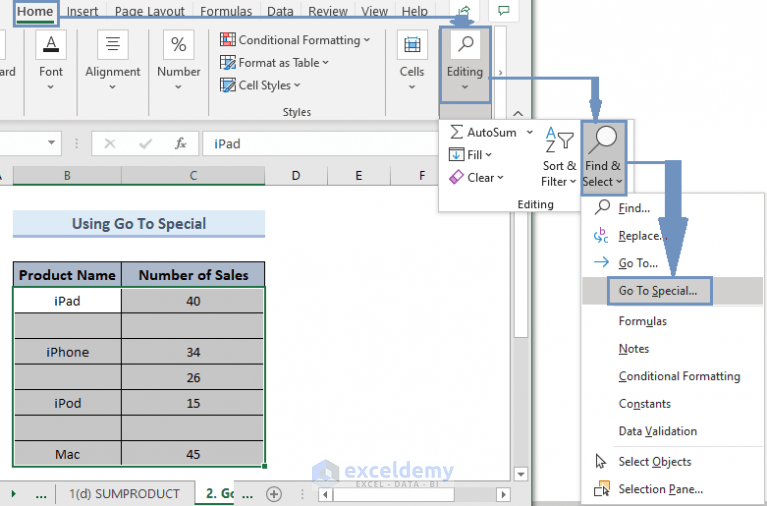Click the iPhone cell
This screenshot has height=506, width=767.
tap(68, 352)
